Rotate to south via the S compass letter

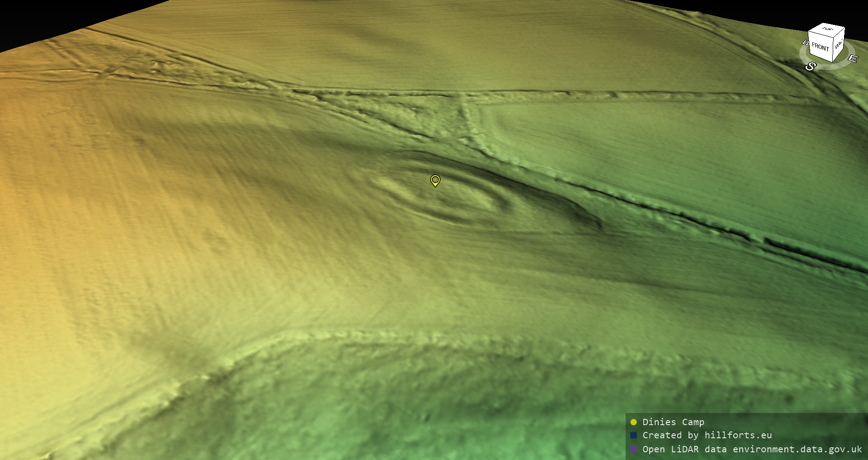click(x=810, y=67)
